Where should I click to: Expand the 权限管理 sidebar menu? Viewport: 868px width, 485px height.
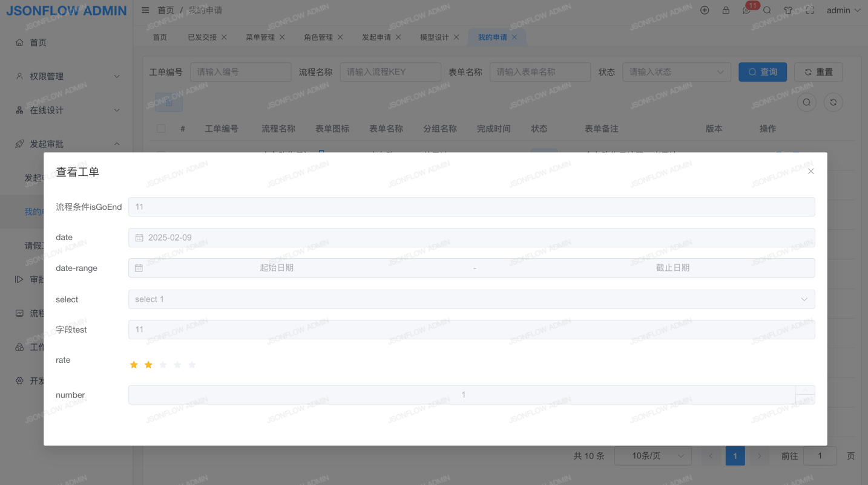67,76
